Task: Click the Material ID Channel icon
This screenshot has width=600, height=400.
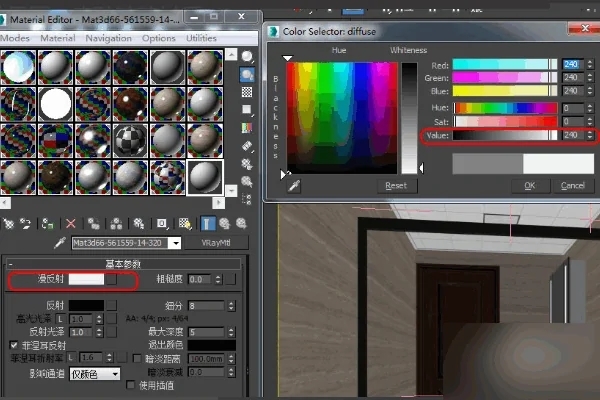Action: tap(162, 224)
